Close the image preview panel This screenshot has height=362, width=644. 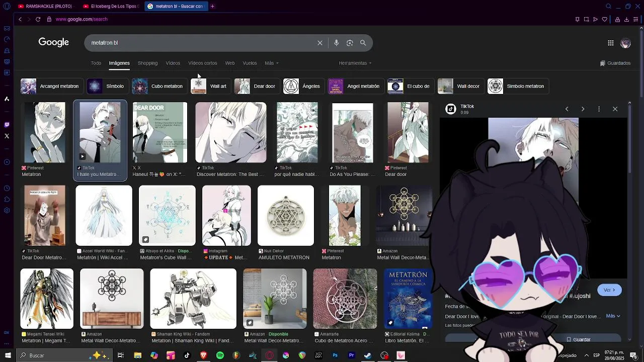(x=615, y=109)
